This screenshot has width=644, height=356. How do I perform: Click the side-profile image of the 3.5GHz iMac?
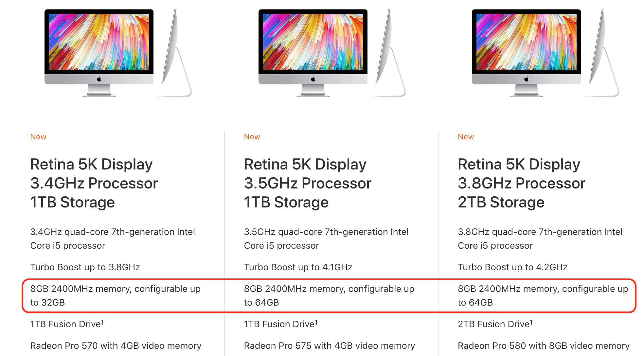(389, 53)
